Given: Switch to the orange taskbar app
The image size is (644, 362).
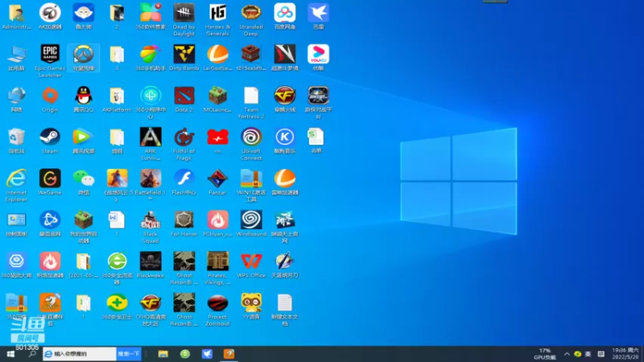Looking at the screenshot, I should coord(229,354).
